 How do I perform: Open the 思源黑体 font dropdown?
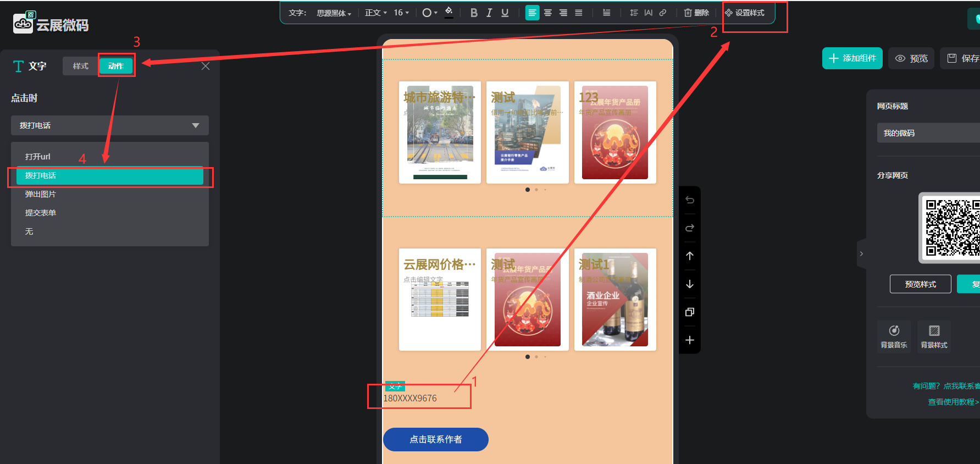334,13
